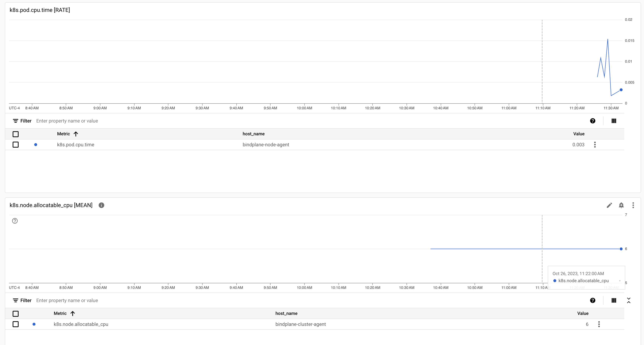Check the k8s.pod.cpu.time row checkbox
644x345 pixels.
[15, 145]
